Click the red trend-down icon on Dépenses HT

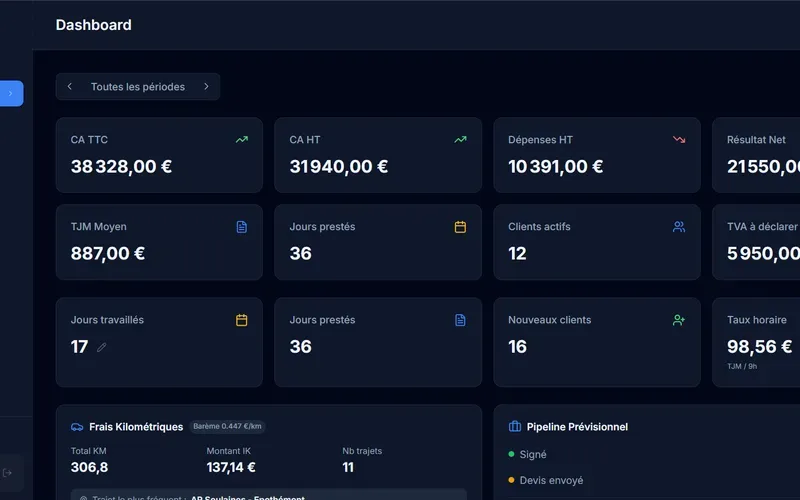[679, 139]
